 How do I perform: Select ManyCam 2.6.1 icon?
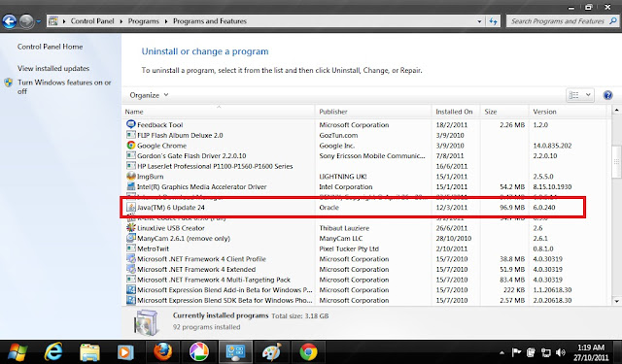point(131,238)
